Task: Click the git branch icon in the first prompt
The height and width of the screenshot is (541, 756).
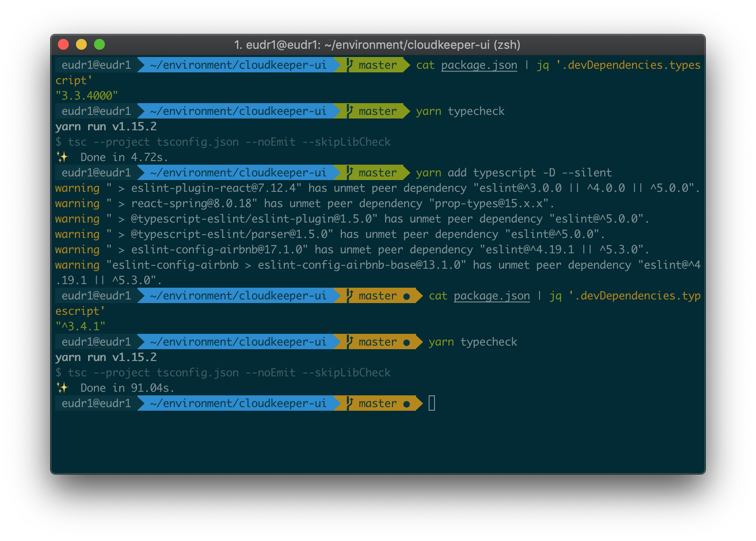Action: pyautogui.click(x=350, y=65)
